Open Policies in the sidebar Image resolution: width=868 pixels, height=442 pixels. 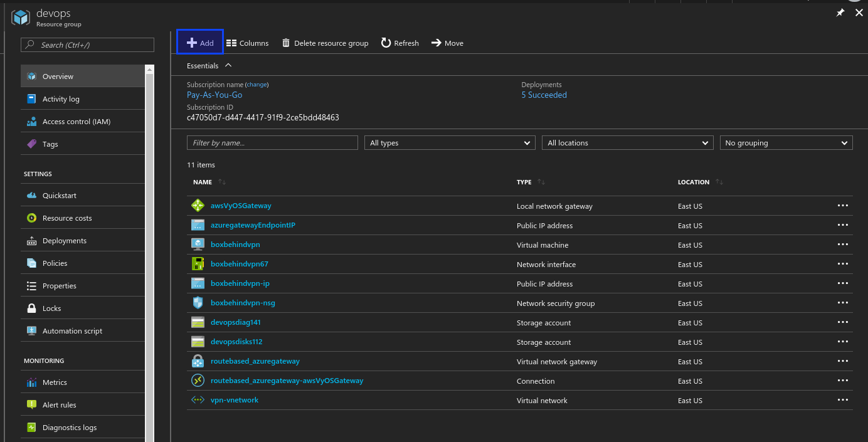(83, 263)
